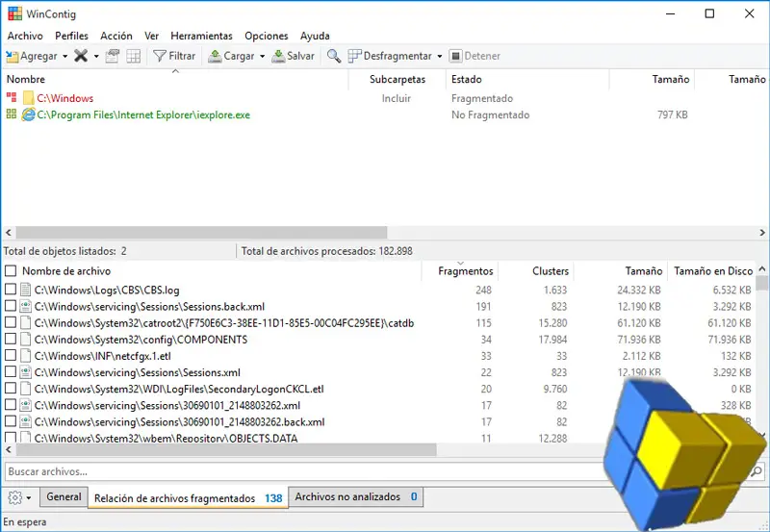The width and height of the screenshot is (770, 532).
Task: Switch to Archivos no analizados tab
Action: (356, 496)
